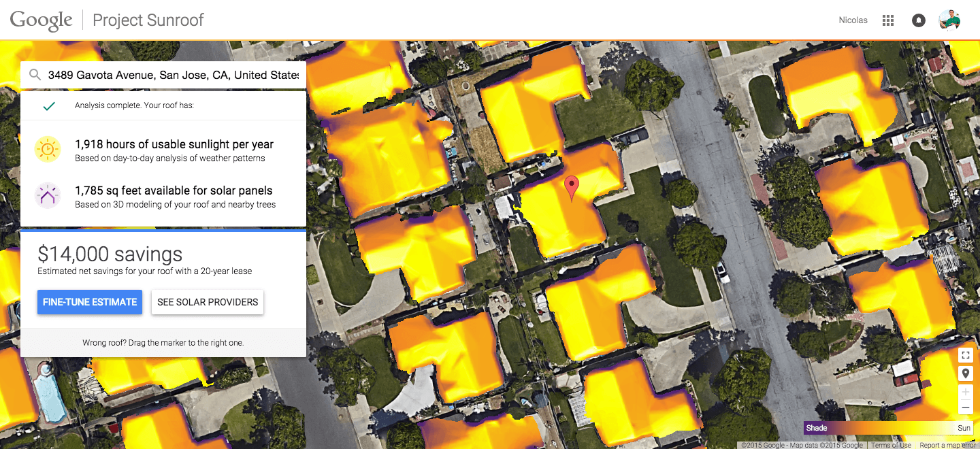Click Report a map error link

[x=947, y=446]
